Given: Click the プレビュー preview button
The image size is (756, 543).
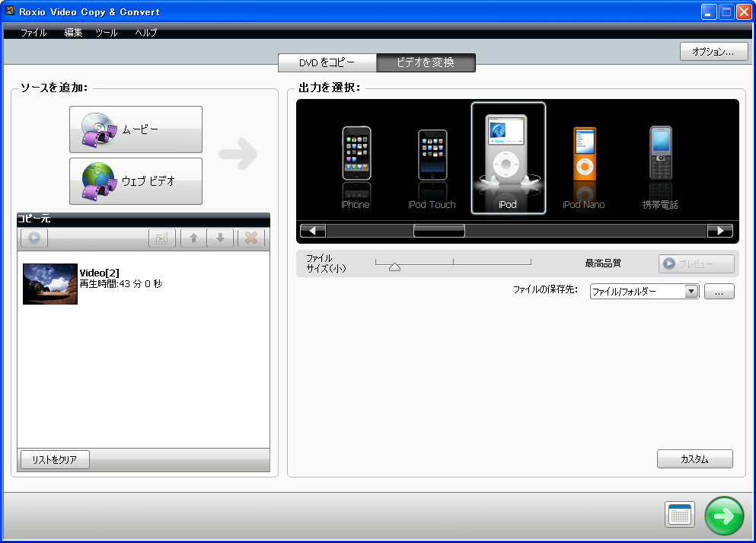Looking at the screenshot, I should 696,264.
